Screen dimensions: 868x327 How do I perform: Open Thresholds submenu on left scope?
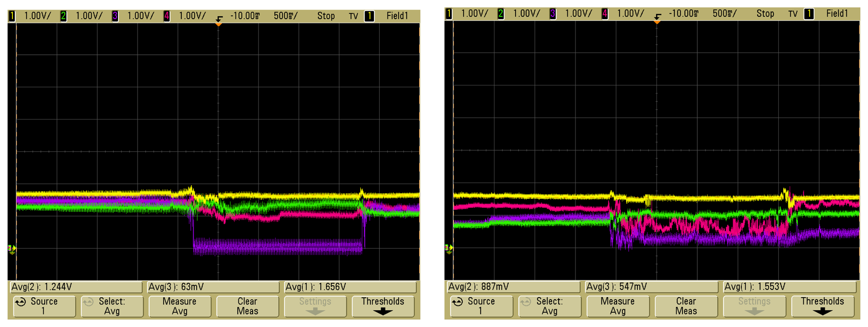tap(383, 306)
